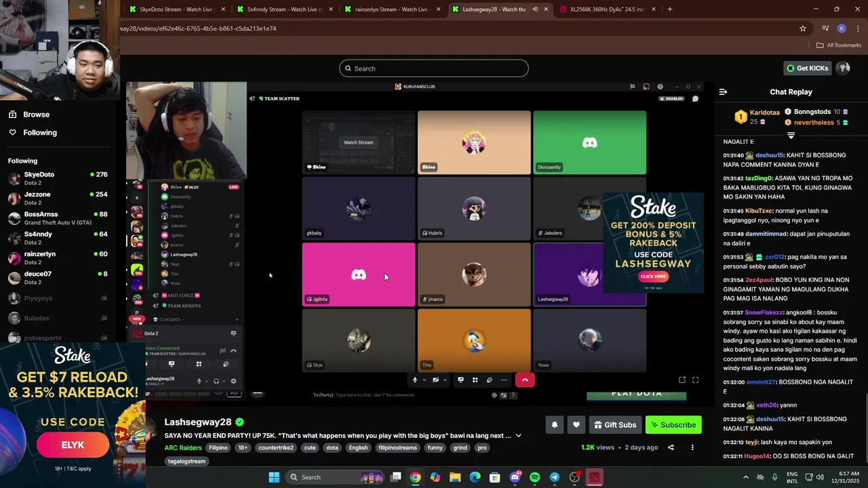Open the share icon next to views
This screenshot has width=868, height=488.
[671, 447]
